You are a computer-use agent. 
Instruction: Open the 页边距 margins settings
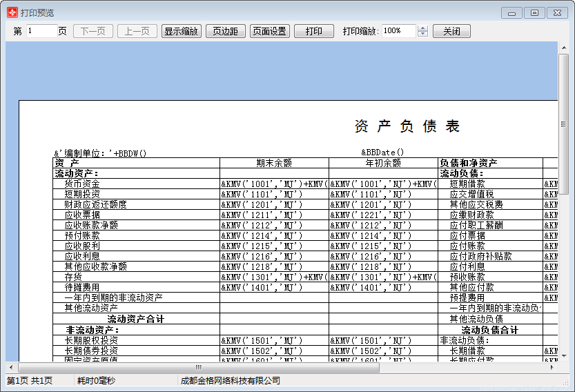coord(225,31)
